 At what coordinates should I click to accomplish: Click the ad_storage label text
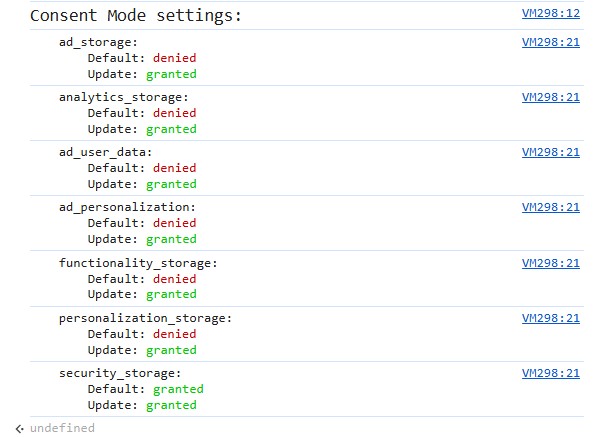coord(98,42)
